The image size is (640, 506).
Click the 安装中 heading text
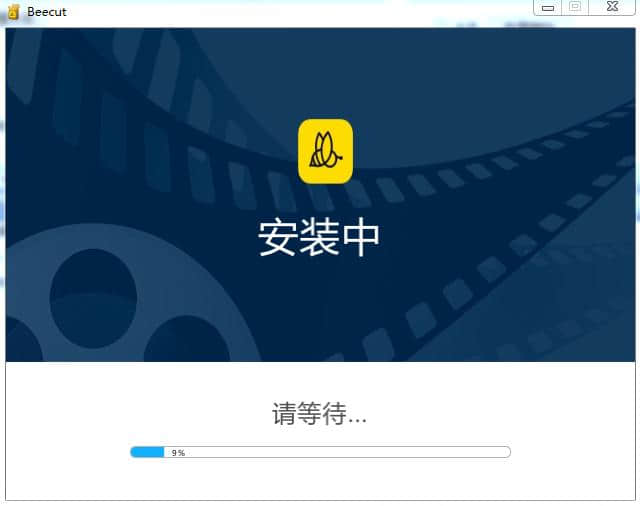pyautogui.click(x=319, y=238)
